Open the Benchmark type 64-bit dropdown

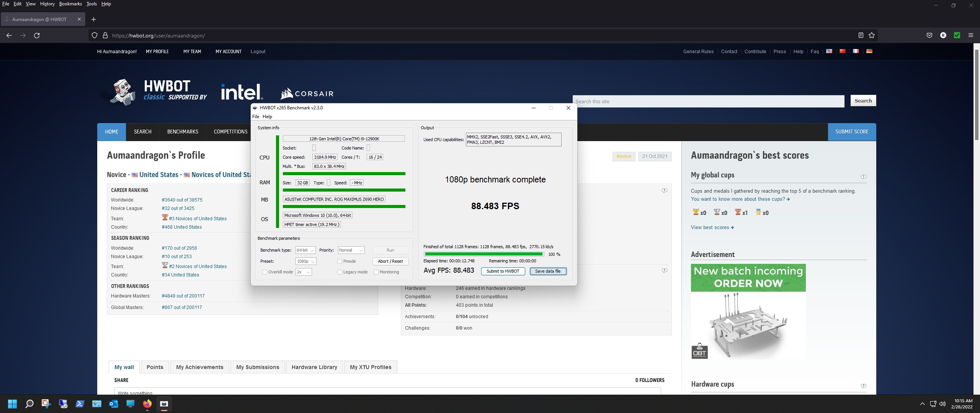click(x=305, y=250)
